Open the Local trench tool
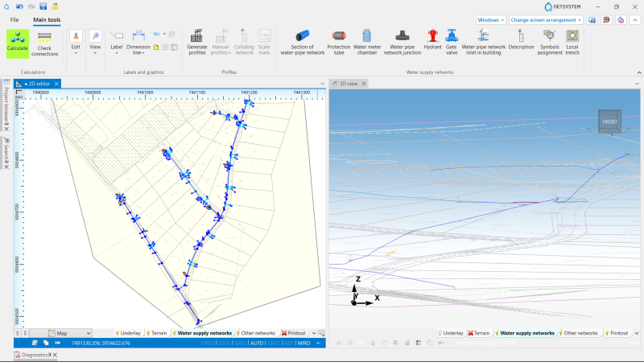The height and width of the screenshot is (362, 644). 572,42
